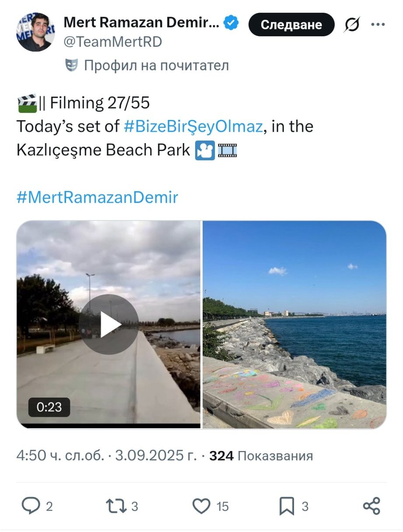The width and height of the screenshot is (403, 532).
Task: Click the reply comment icon
Action: [x=31, y=506]
